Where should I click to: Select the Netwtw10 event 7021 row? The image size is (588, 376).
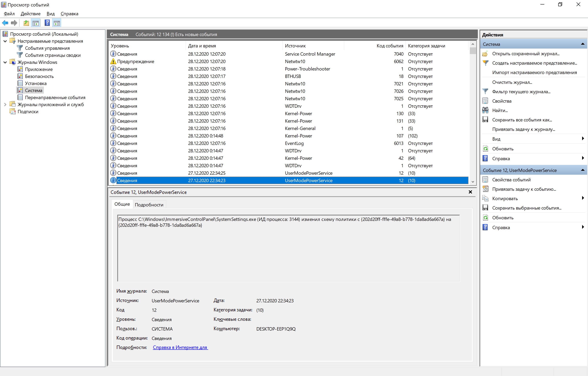(289, 84)
